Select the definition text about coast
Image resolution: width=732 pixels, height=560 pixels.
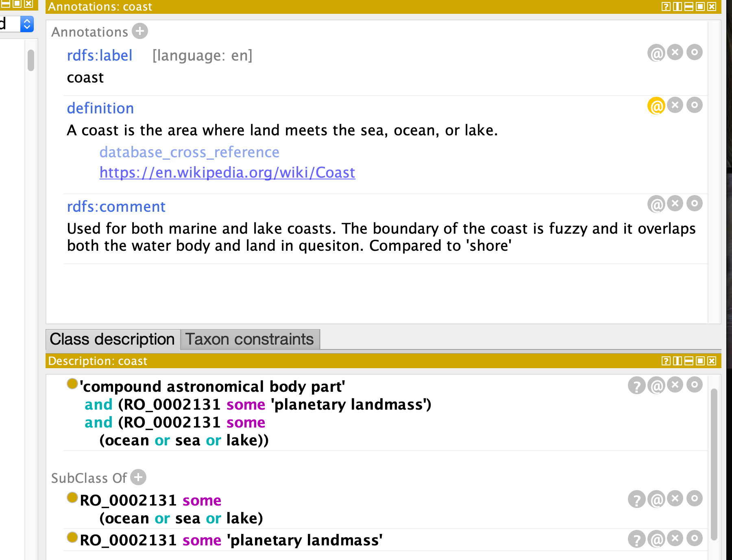[283, 130]
